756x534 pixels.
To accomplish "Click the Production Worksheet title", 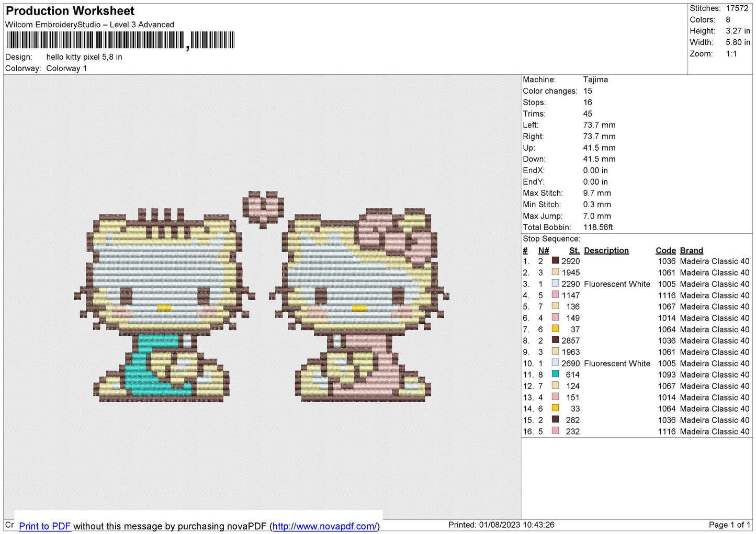I will pyautogui.click(x=70, y=11).
